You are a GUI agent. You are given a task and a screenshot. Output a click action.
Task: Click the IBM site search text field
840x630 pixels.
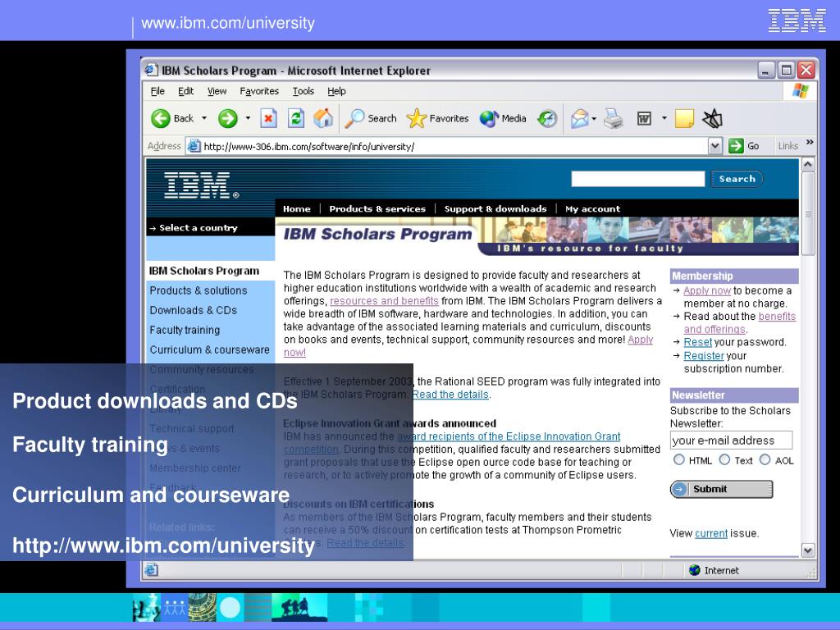(x=637, y=179)
